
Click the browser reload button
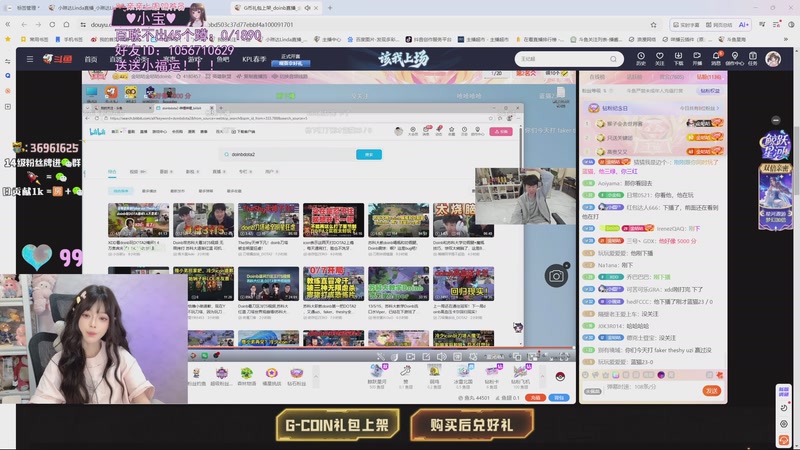click(52, 24)
